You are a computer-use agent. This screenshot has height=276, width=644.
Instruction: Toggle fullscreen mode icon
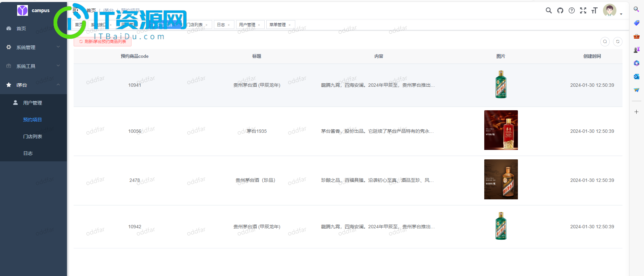point(583,10)
